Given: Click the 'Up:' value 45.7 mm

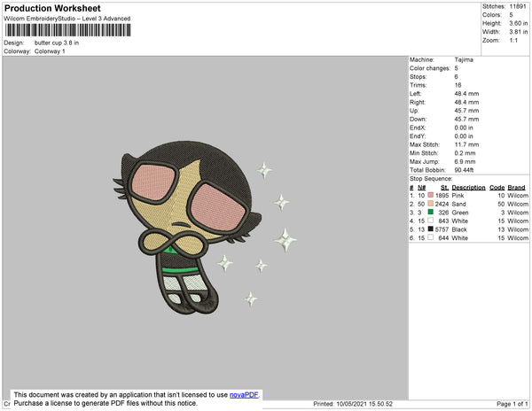Looking at the screenshot, I should tap(467, 111).
